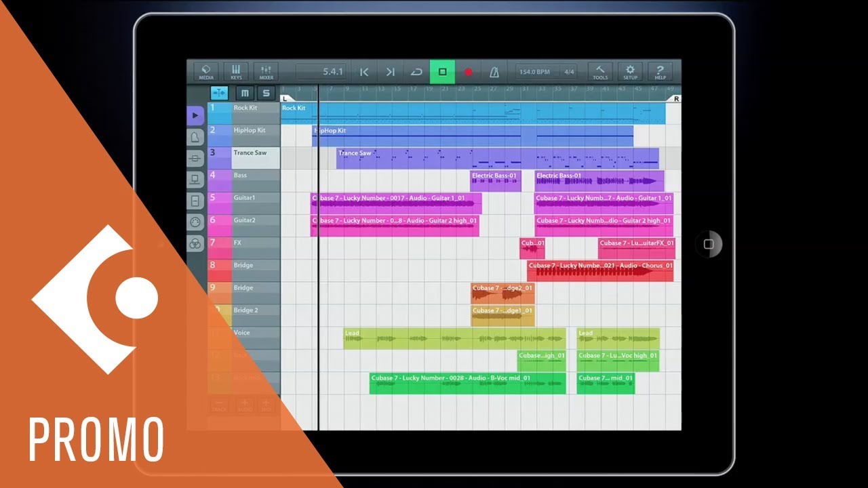The width and height of the screenshot is (868, 488).
Task: Select the 'Cubase 7 - ...dge2_01' clip
Action: pos(502,293)
